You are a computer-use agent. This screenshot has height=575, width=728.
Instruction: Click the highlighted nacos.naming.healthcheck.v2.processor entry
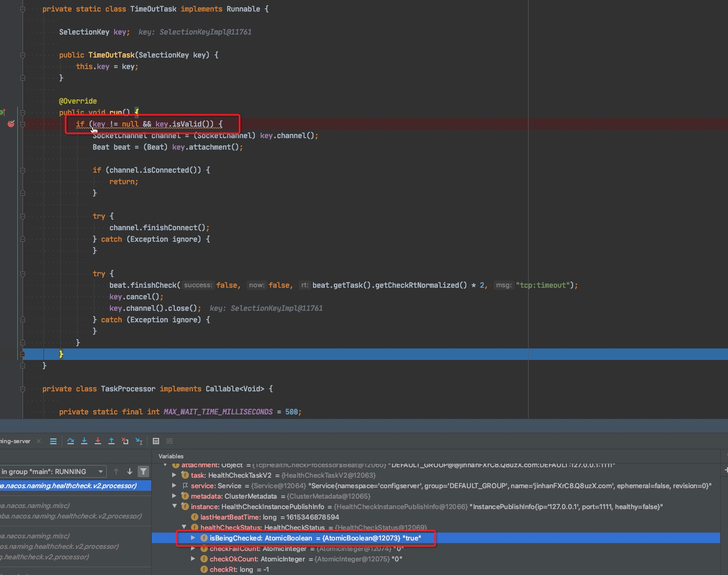pos(73,486)
